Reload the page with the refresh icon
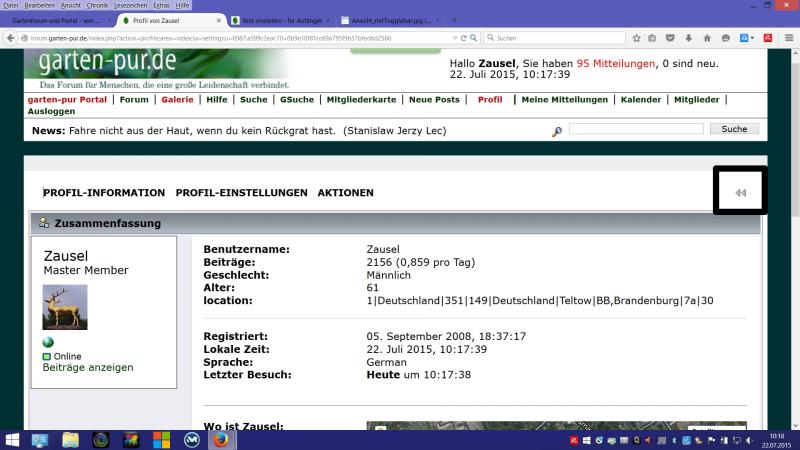Image resolution: width=800 pixels, height=450 pixels. (x=463, y=38)
